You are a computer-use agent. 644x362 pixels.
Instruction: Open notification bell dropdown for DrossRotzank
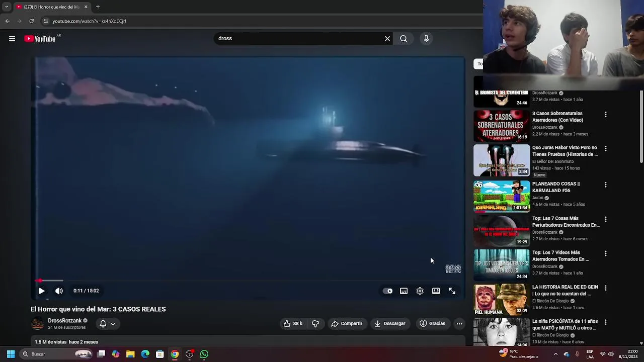click(x=107, y=324)
